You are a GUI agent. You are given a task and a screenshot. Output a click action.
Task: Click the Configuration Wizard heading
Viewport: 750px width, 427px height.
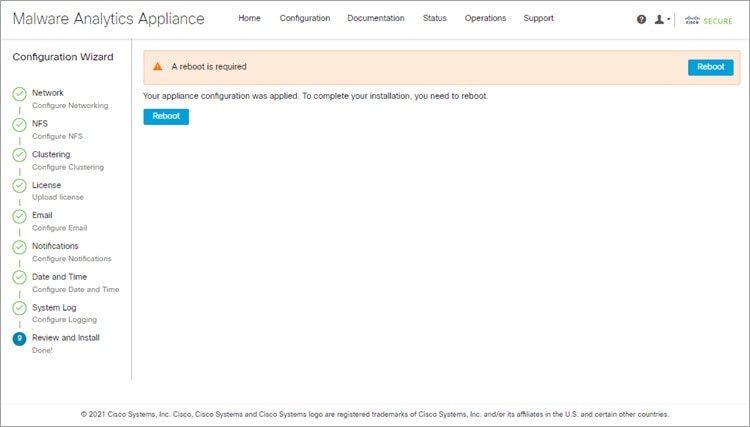[63, 57]
